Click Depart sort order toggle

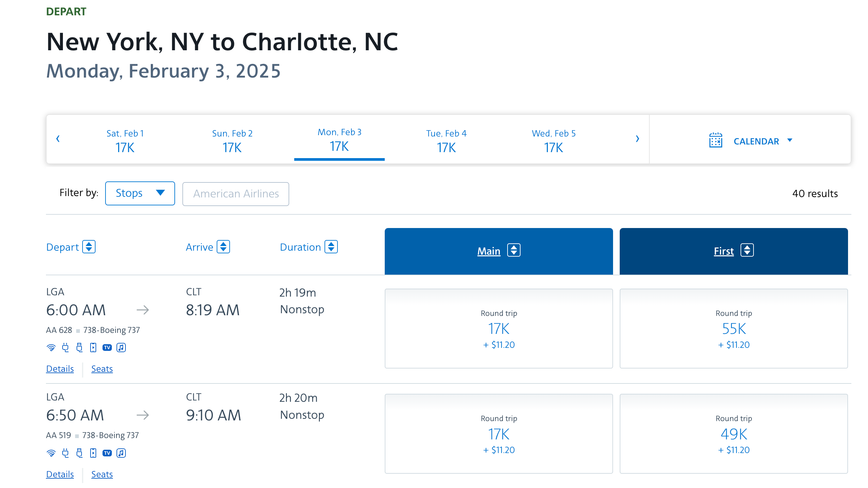click(88, 246)
